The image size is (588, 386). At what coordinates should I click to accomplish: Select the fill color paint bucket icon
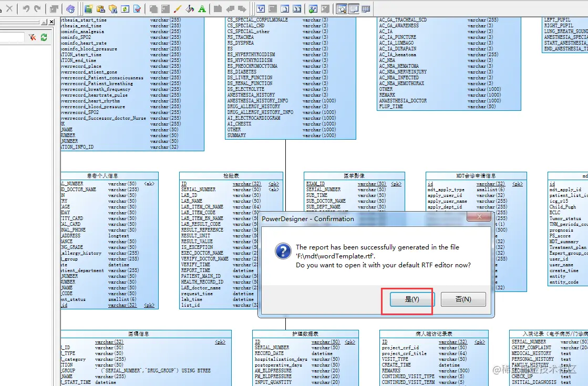(x=190, y=8)
